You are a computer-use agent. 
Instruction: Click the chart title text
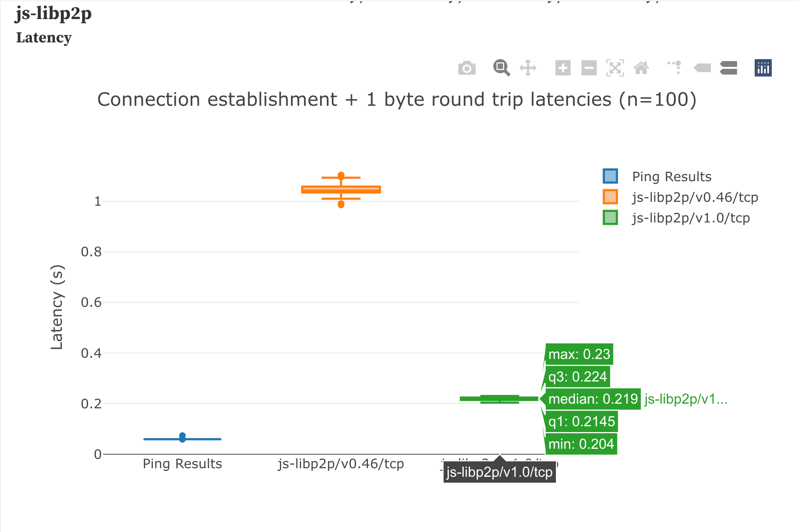coord(397,99)
